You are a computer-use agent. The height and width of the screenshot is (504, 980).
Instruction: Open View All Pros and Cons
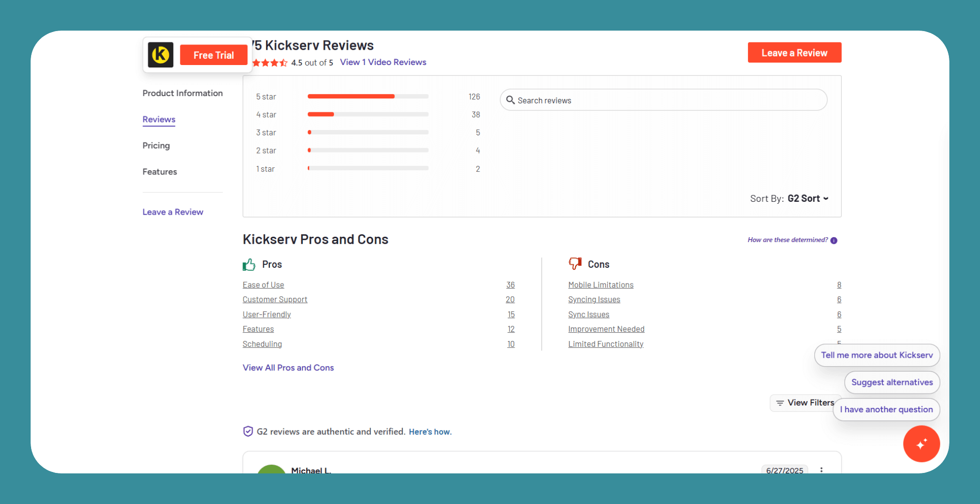(x=288, y=368)
